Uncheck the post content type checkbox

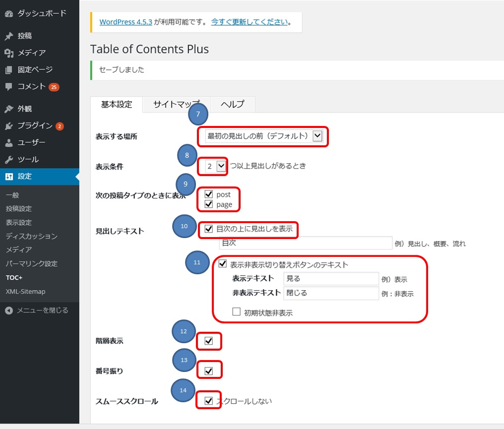[209, 194]
